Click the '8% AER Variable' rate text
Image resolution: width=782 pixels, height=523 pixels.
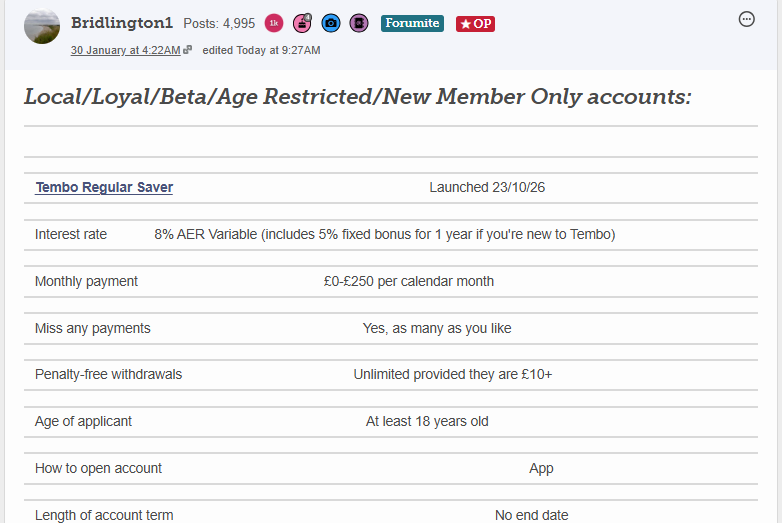[x=205, y=234]
